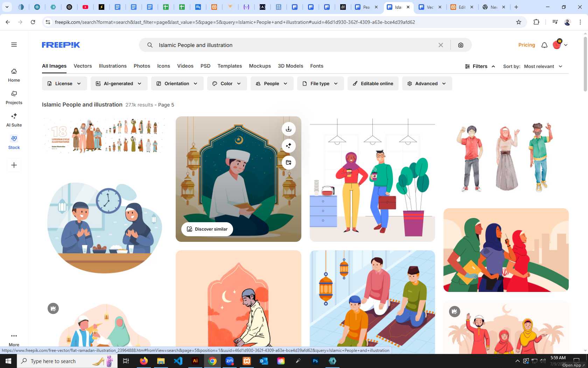The width and height of the screenshot is (588, 368).
Task: Switch to the Templates tab
Action: coord(230,66)
